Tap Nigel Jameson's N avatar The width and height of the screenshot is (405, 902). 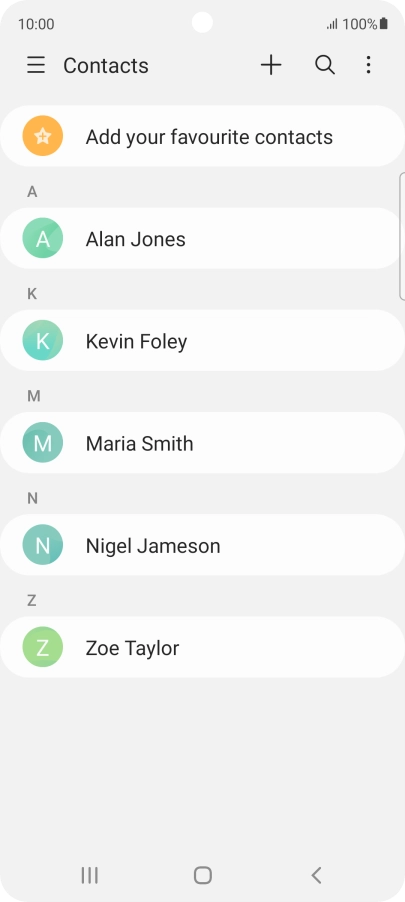pos(43,545)
